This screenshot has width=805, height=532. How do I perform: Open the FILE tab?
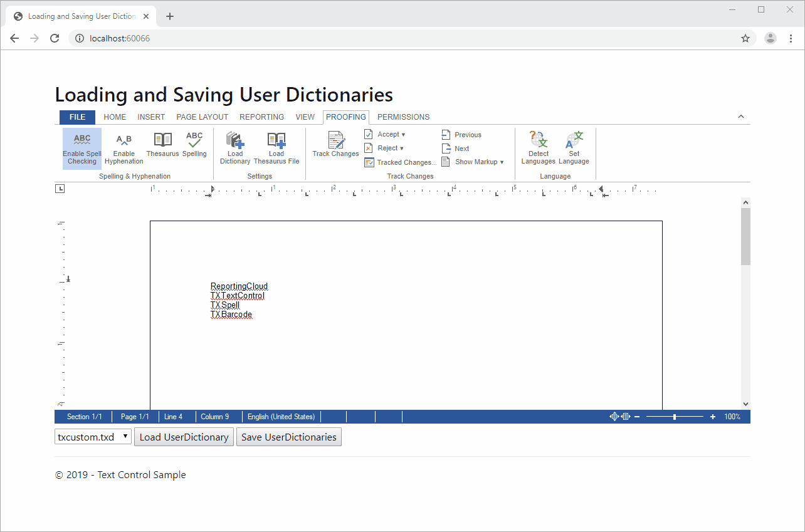77,117
